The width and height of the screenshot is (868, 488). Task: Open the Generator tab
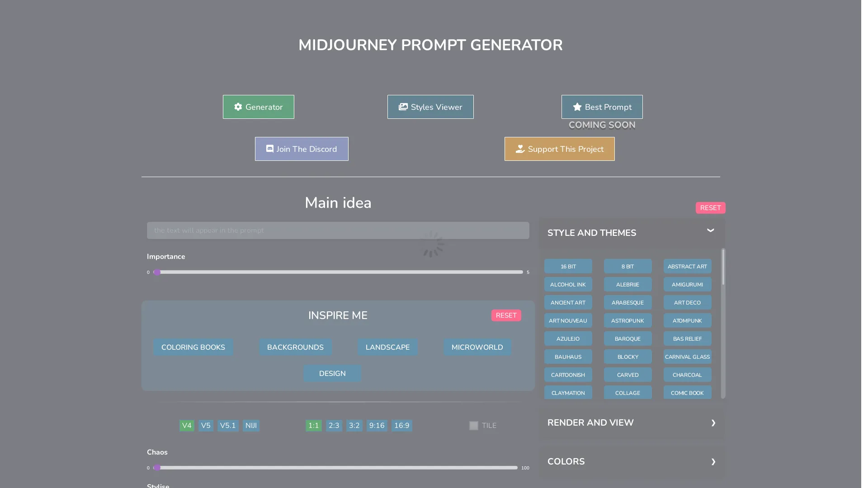coord(258,107)
